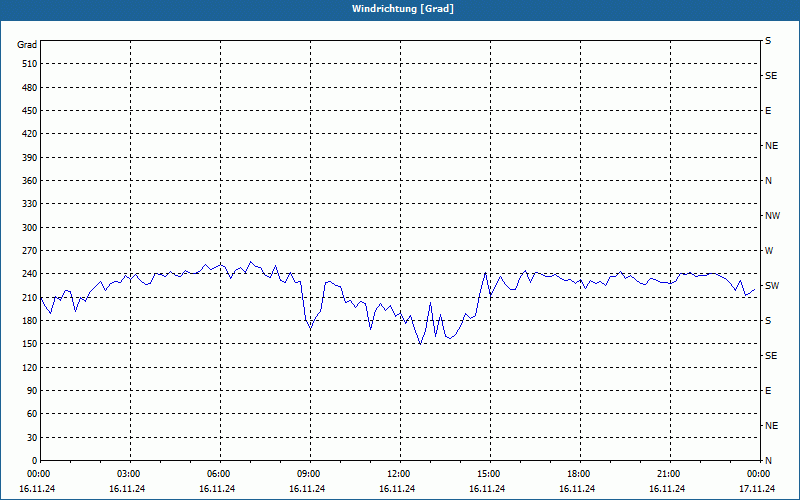Select the N compass label at the 360 gridline
The image size is (800, 500).
coord(768,181)
